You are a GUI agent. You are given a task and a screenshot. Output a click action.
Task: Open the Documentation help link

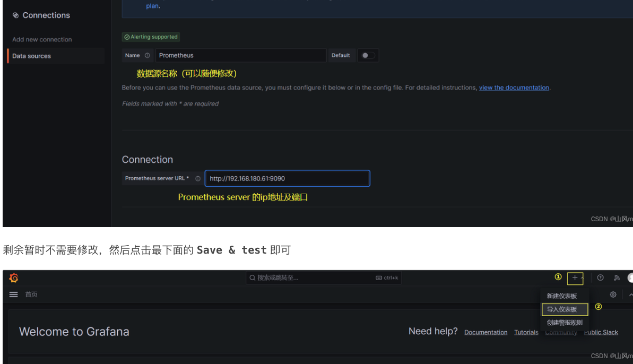485,332
